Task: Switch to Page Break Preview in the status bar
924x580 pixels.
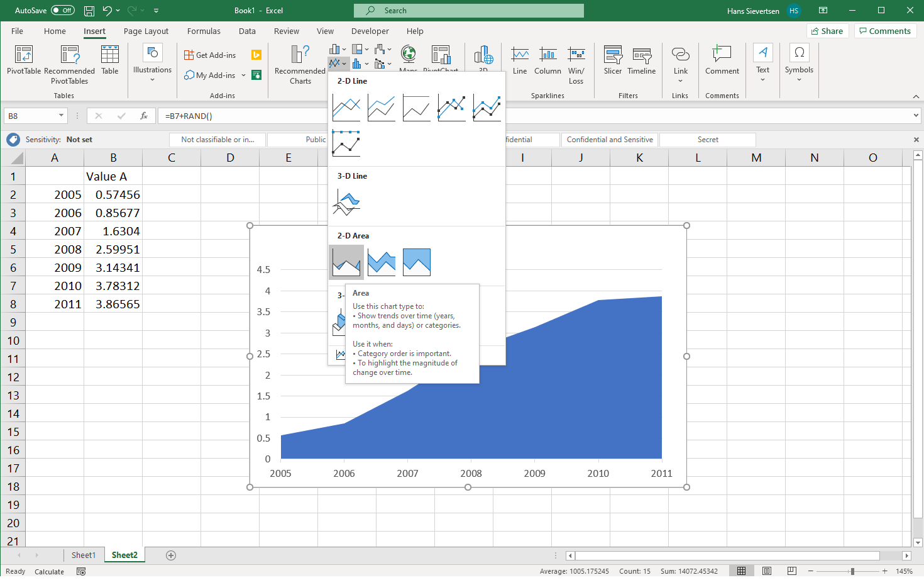Action: tap(792, 571)
